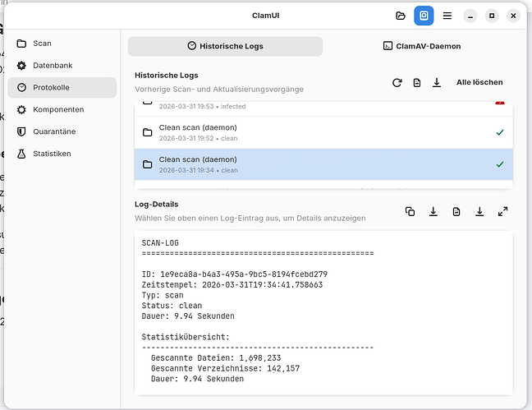
Task: Expand Log-Details to fullscreen view
Action: click(x=502, y=212)
